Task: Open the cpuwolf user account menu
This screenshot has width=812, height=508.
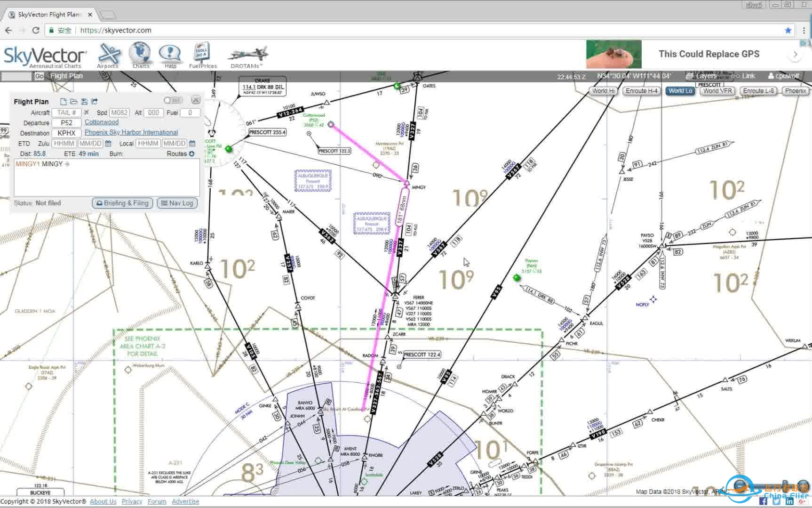Action: pos(783,76)
